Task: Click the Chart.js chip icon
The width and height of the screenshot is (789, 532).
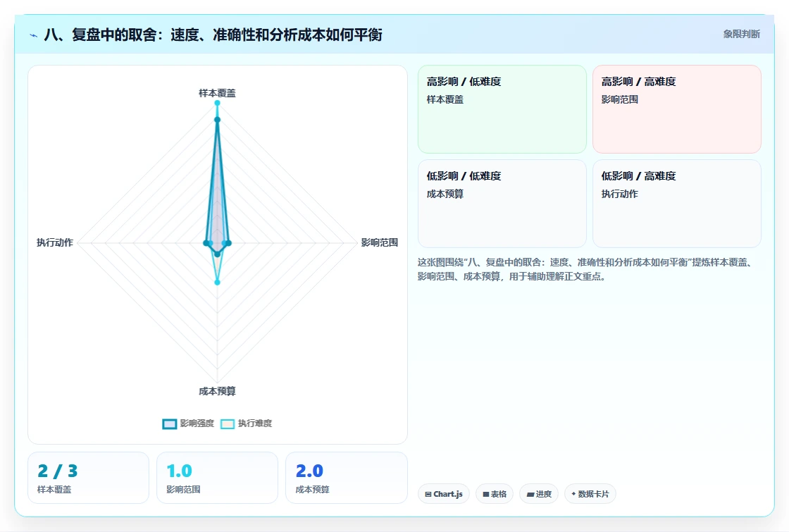Action: pos(428,494)
